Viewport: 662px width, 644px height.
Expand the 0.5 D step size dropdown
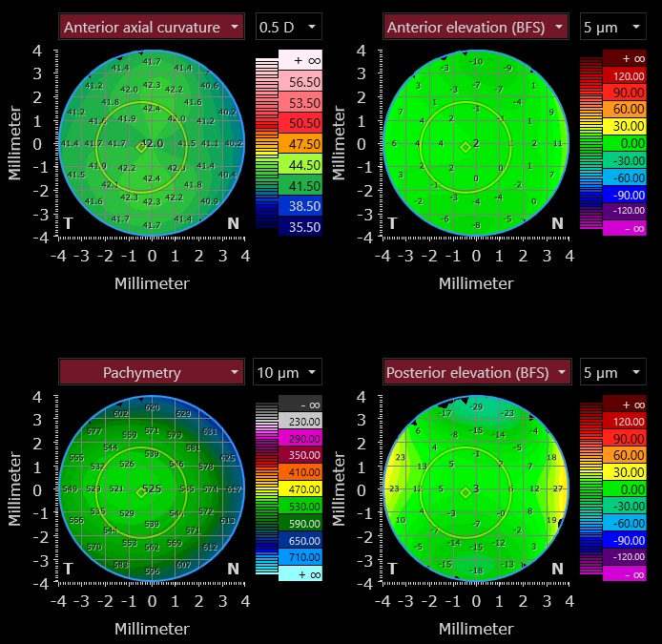(x=289, y=27)
